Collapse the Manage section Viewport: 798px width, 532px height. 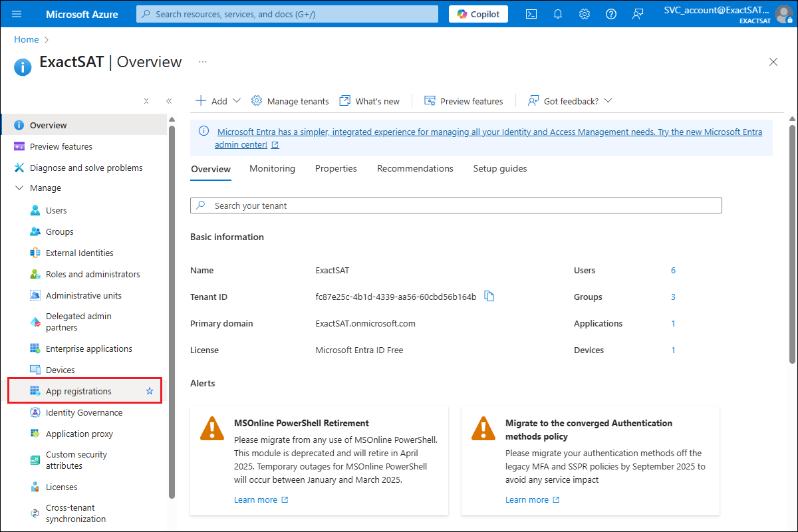(x=19, y=188)
